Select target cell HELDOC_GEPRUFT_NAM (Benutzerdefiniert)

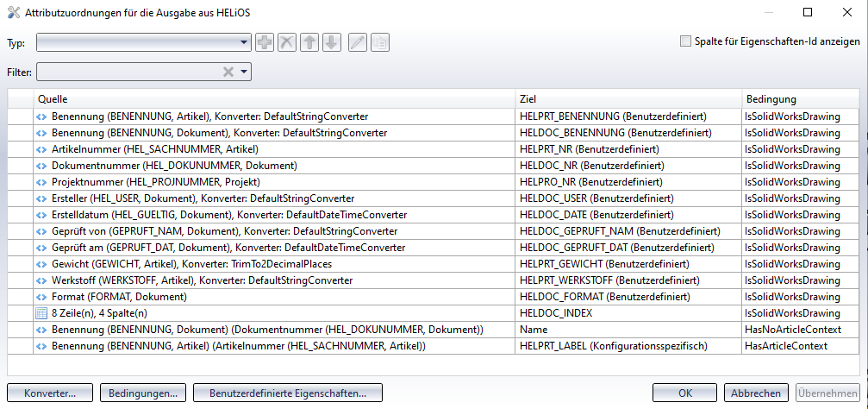click(629, 231)
